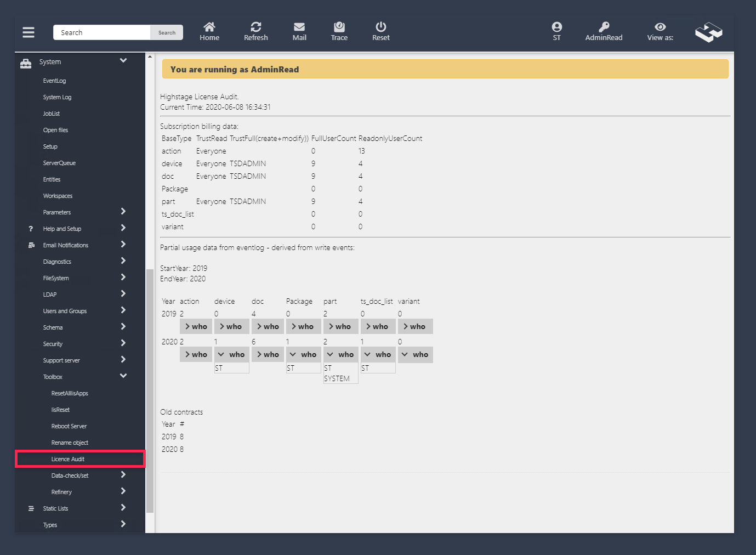
Task: Select Open files in sidebar
Action: pos(55,130)
